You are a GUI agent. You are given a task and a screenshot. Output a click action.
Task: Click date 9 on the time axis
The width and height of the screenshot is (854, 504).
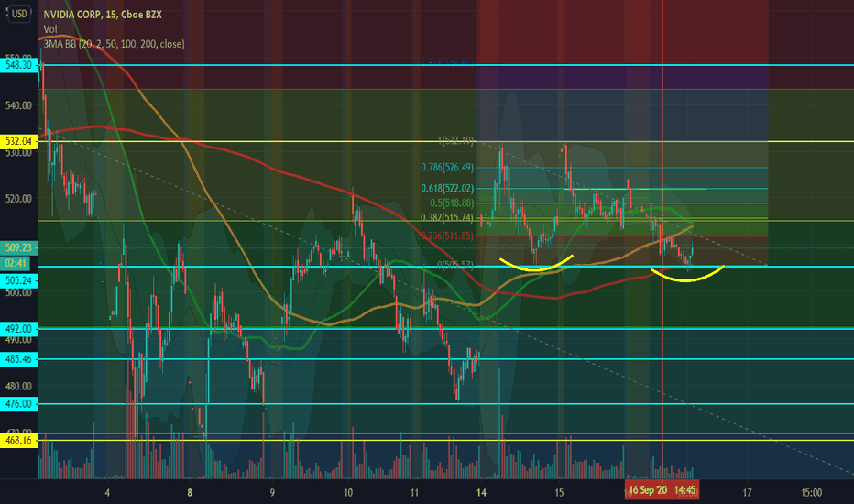(x=272, y=493)
